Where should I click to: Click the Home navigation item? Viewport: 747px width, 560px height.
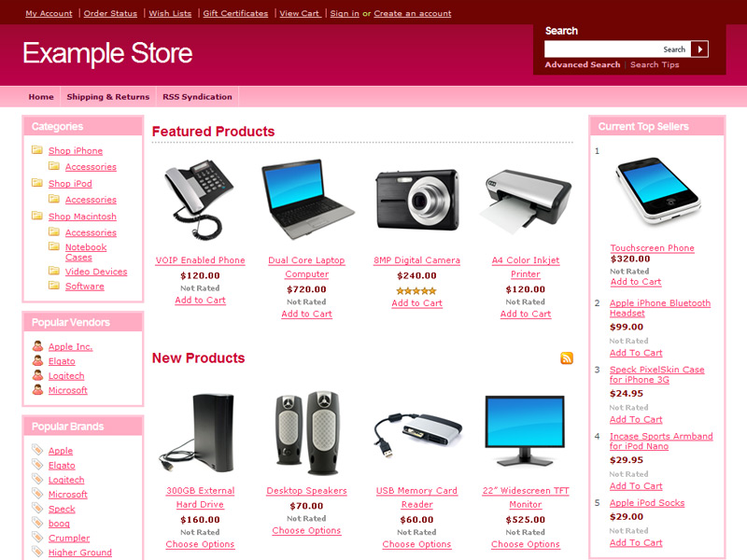(x=41, y=97)
